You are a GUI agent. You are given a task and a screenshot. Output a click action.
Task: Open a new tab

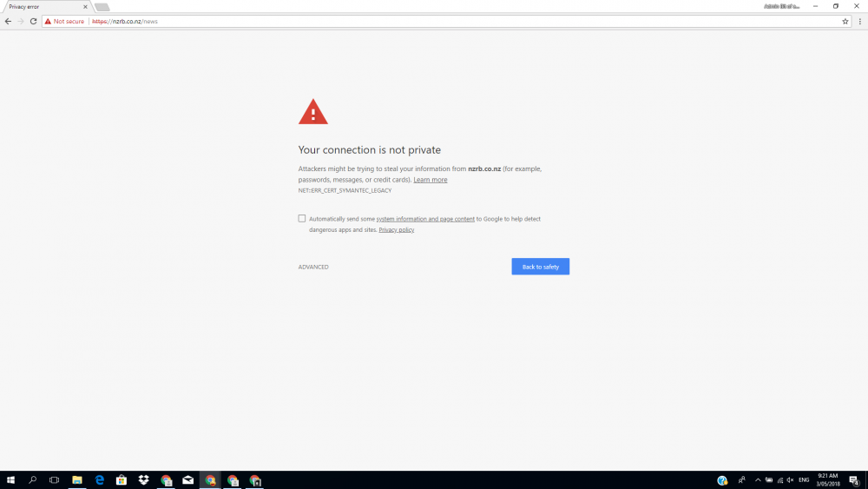pyautogui.click(x=102, y=7)
